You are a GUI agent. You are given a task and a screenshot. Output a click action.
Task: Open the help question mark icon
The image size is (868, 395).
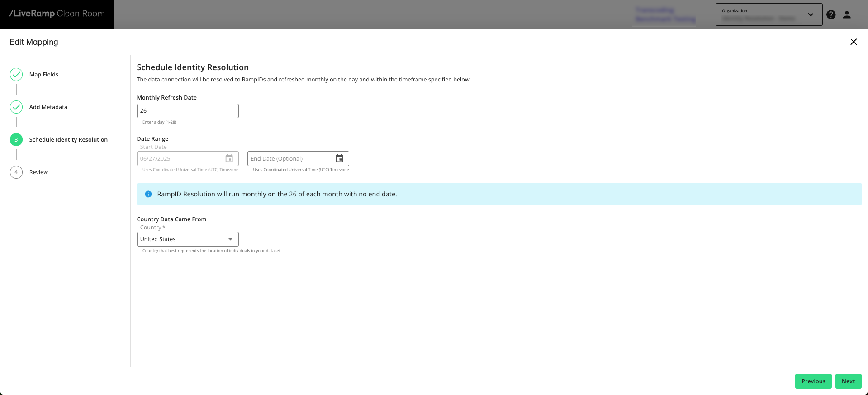[831, 14]
